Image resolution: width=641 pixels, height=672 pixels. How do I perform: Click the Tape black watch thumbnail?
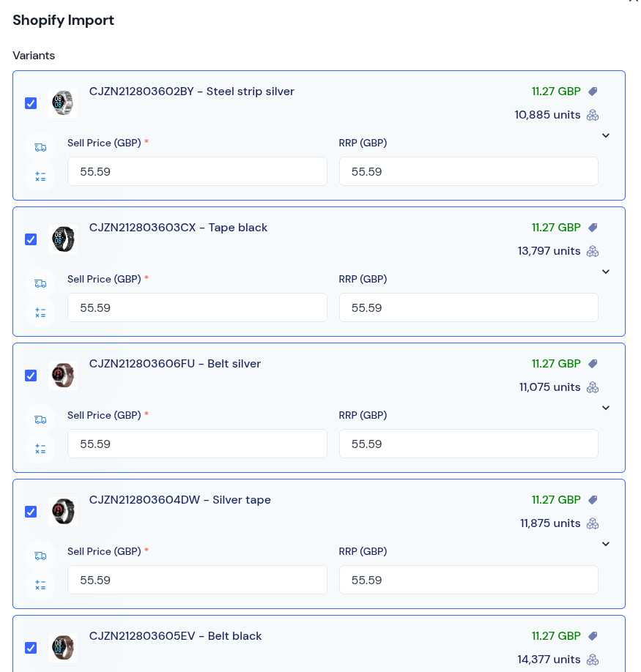(x=63, y=239)
